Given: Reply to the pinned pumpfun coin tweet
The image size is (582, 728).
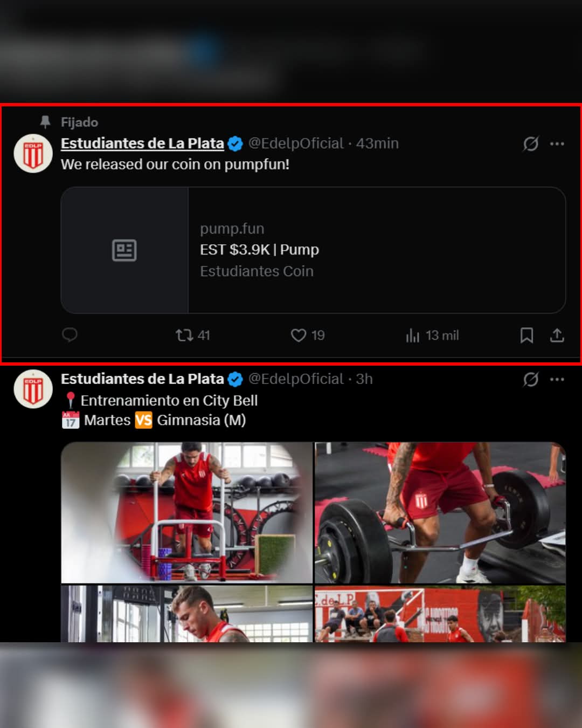Looking at the screenshot, I should pyautogui.click(x=70, y=335).
